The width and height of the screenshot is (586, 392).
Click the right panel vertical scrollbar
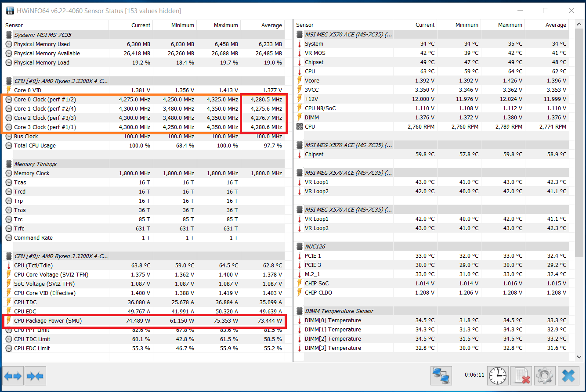(579, 191)
